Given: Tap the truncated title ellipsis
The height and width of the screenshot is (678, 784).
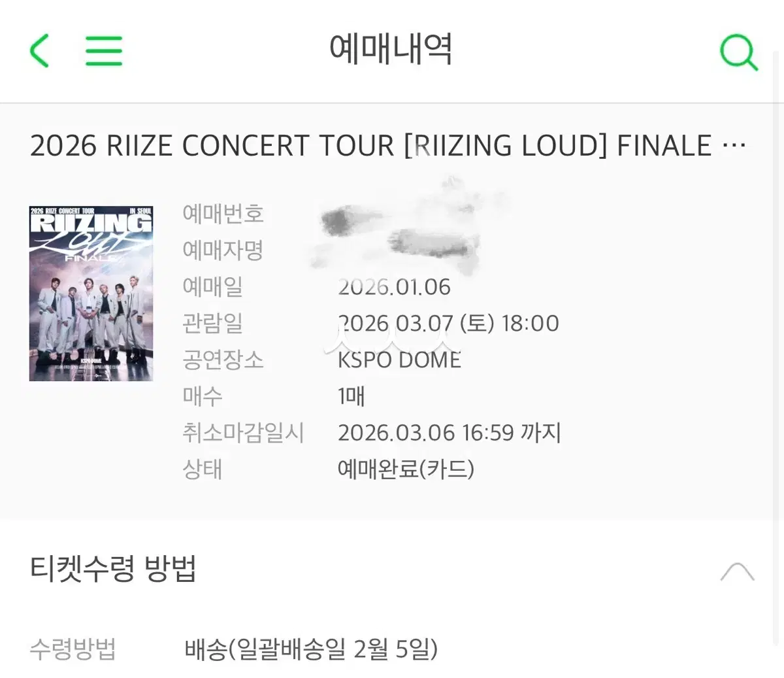Looking at the screenshot, I should [734, 145].
